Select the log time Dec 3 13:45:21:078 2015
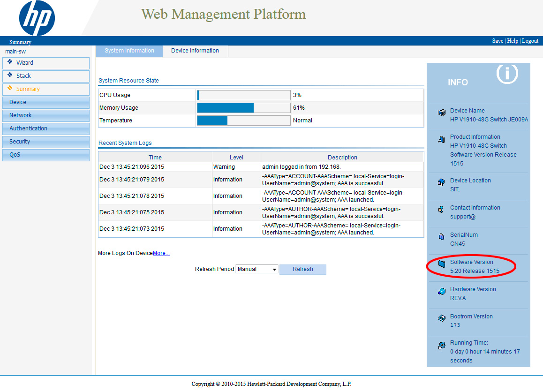543x392 pixels. pos(132,196)
